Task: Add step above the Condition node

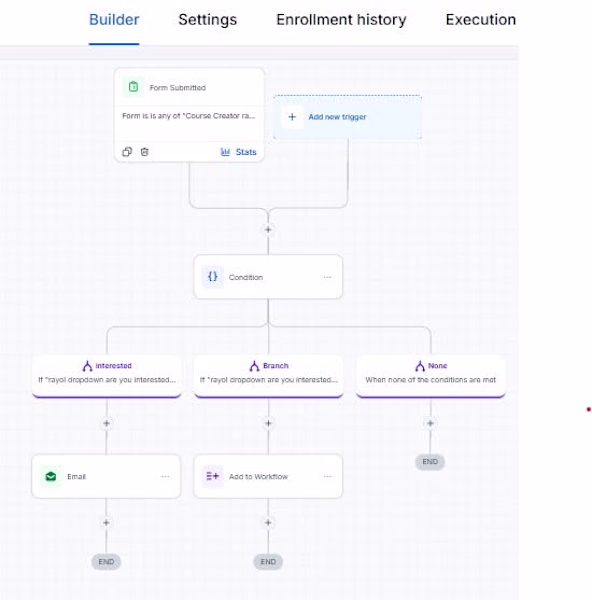Action: [x=268, y=230]
